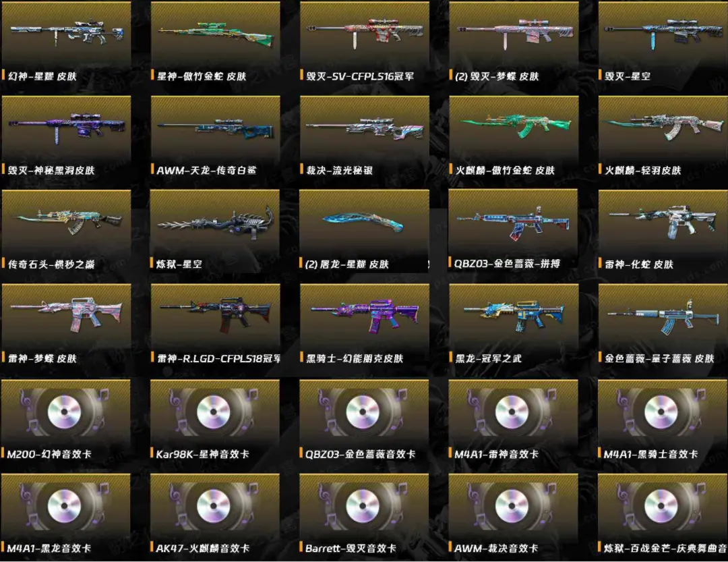Select the blue 屠龙-星耀 皮肤 blade
Screen dimensions: 728x562
(x=362, y=222)
